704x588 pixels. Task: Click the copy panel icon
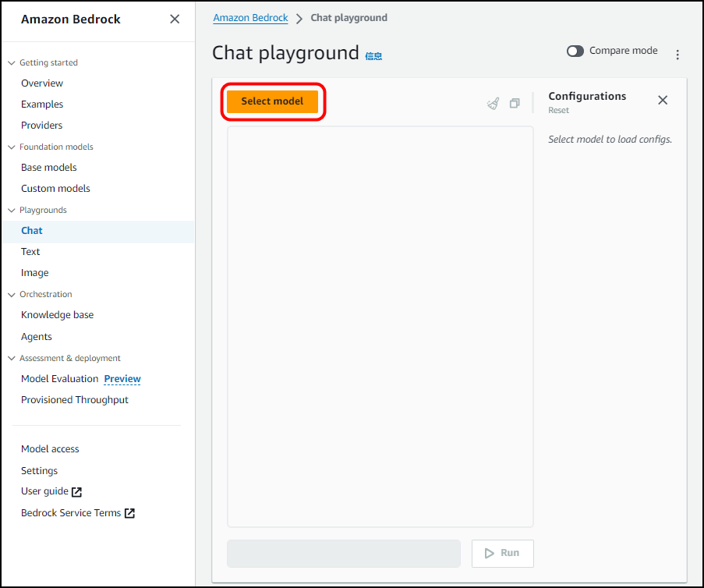(x=515, y=103)
